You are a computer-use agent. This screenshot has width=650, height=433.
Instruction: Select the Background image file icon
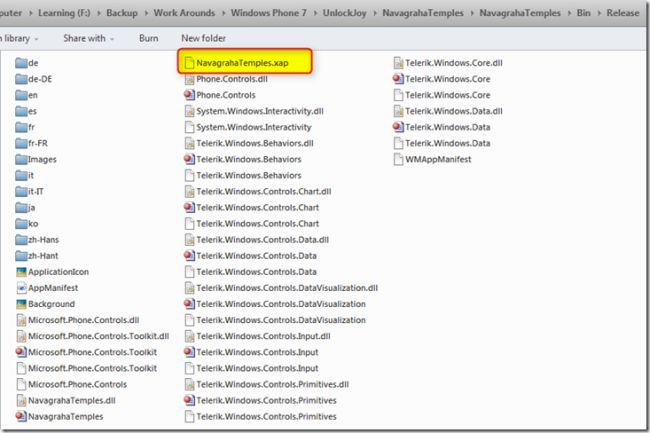21,304
